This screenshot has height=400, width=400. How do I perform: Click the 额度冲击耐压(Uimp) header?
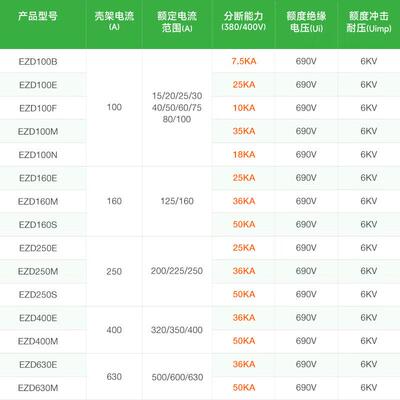(x=369, y=22)
